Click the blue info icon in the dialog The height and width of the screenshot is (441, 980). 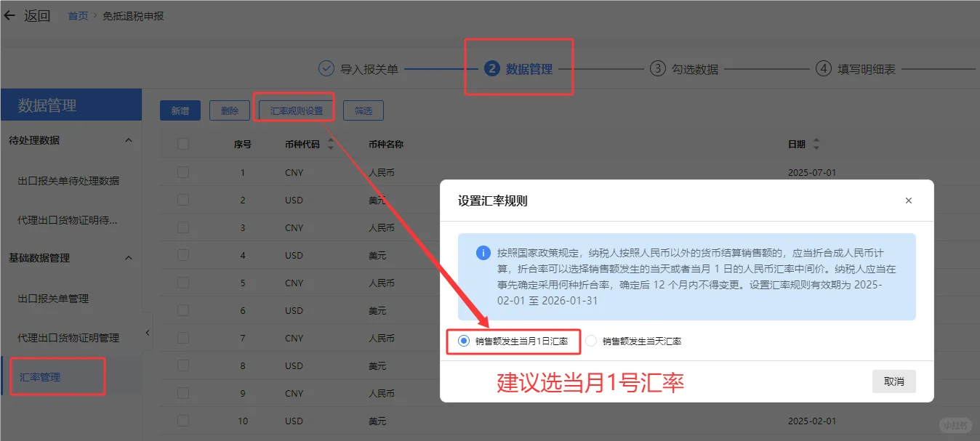pyautogui.click(x=484, y=254)
